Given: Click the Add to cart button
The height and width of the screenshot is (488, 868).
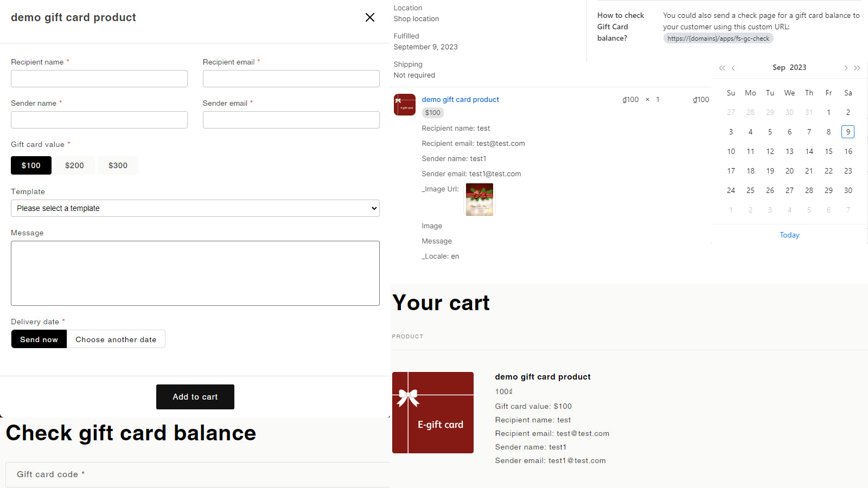Looking at the screenshot, I should tap(195, 396).
